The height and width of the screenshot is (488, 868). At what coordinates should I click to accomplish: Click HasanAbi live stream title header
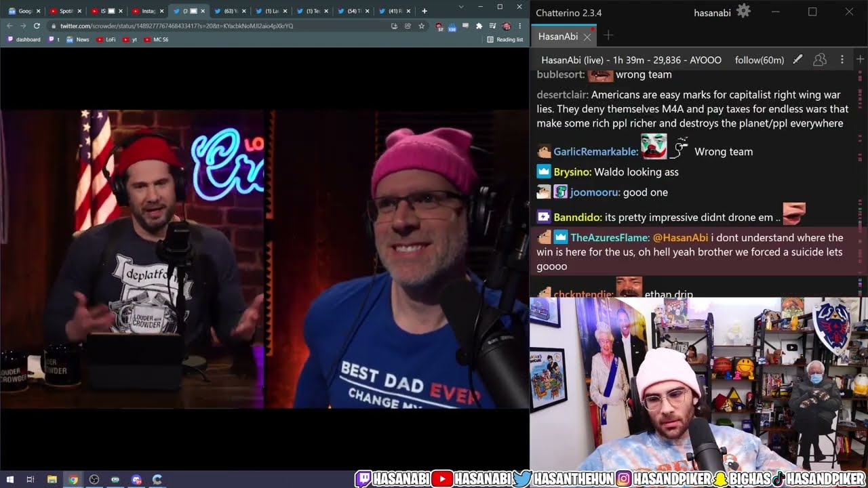tap(631, 60)
